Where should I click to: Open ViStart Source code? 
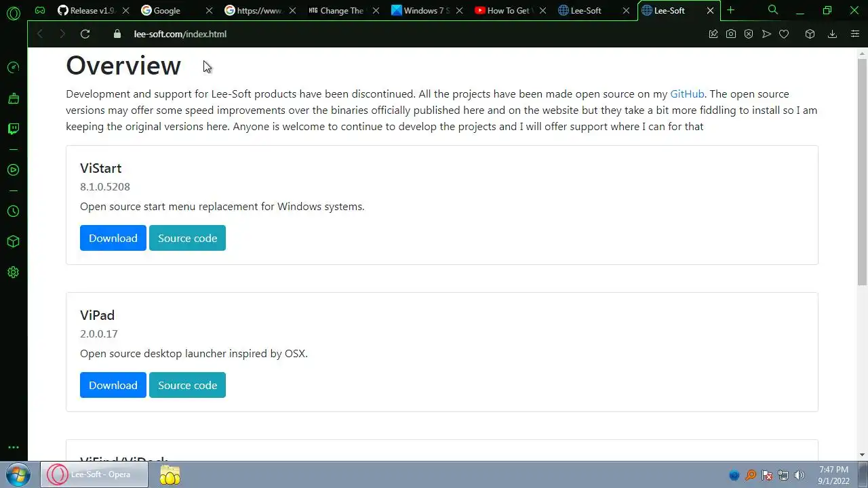point(187,238)
